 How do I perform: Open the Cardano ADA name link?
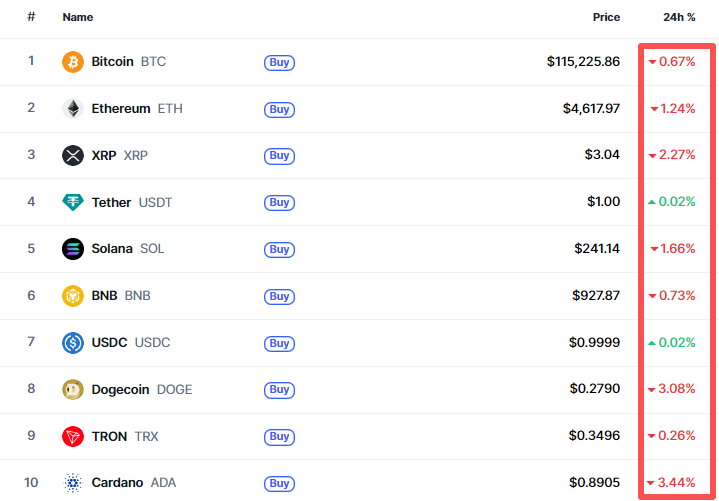pos(117,483)
